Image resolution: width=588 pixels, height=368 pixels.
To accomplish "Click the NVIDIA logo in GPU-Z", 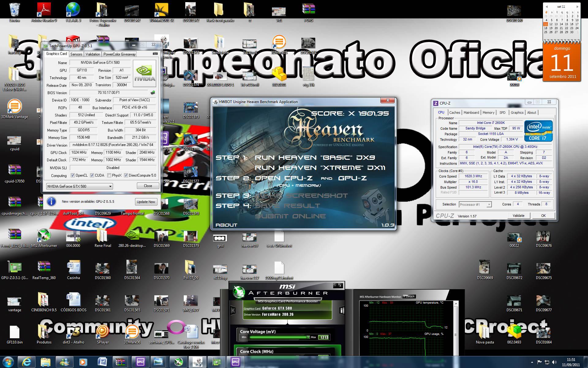I will (145, 73).
